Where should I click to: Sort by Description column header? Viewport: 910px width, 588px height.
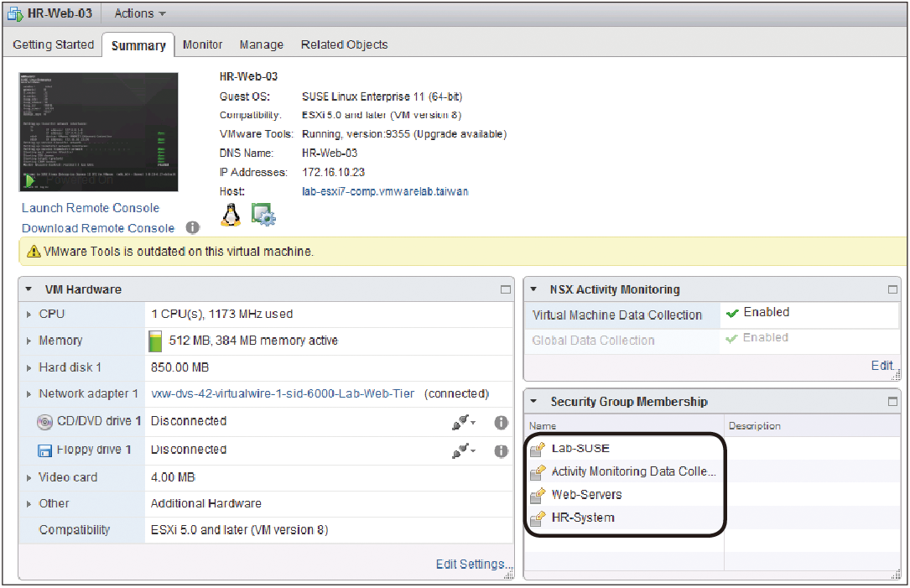tap(813, 426)
